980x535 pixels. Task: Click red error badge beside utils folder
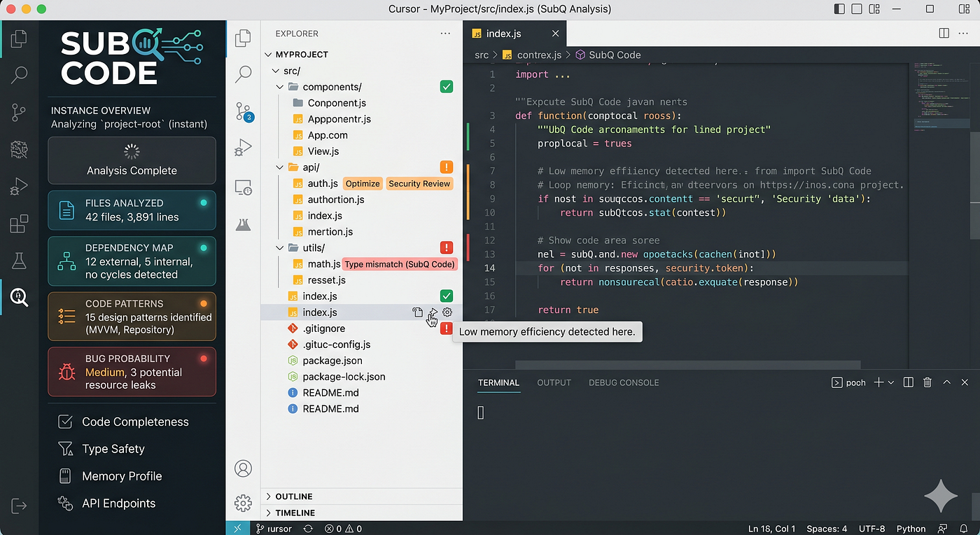(x=447, y=248)
